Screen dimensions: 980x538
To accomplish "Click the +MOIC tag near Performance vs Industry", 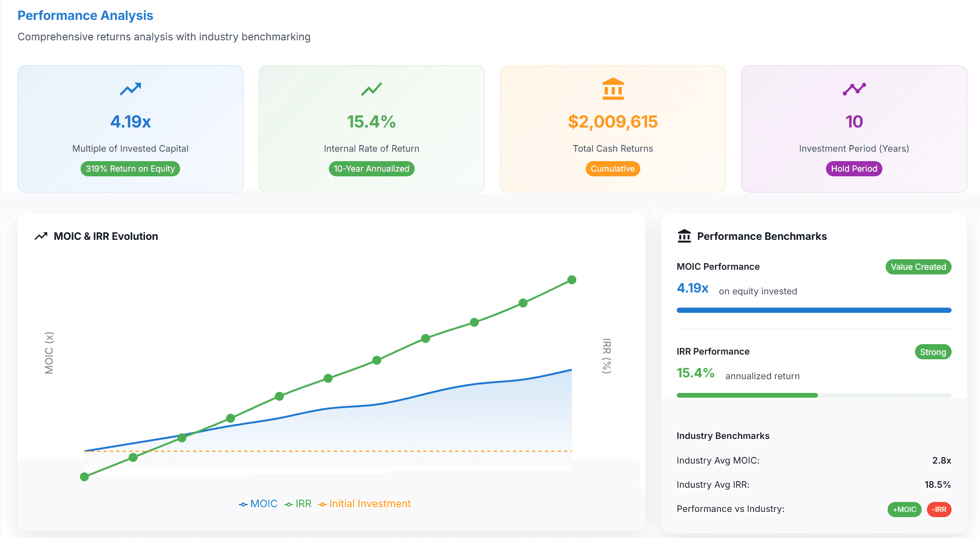I will [904, 509].
